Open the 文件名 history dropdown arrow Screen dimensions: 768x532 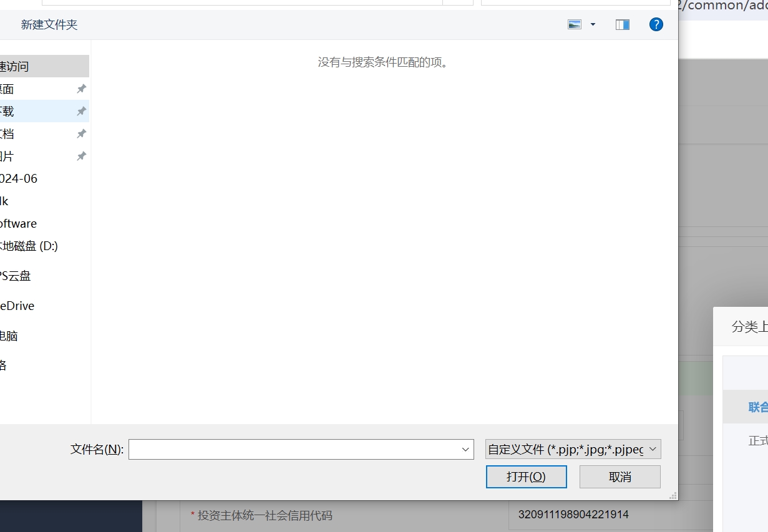465,450
